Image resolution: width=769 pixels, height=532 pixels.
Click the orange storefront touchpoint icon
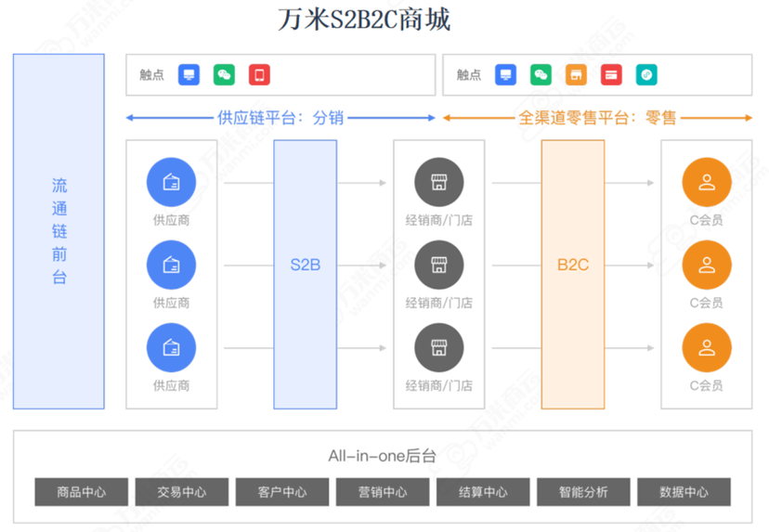coord(576,75)
